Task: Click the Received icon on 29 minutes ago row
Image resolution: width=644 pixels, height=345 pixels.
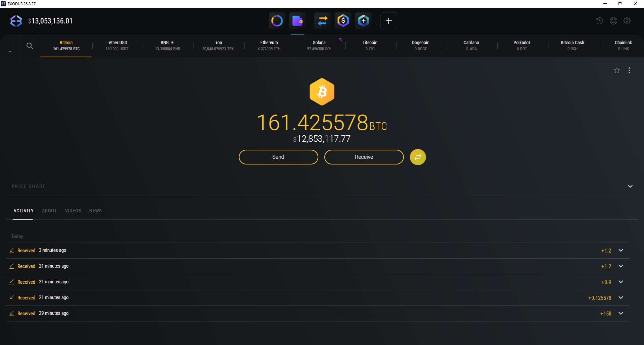Action: (12, 314)
